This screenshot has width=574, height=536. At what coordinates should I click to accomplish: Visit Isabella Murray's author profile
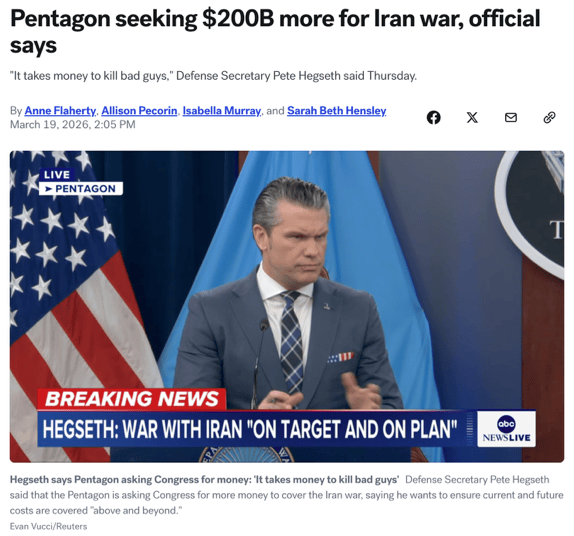(222, 111)
